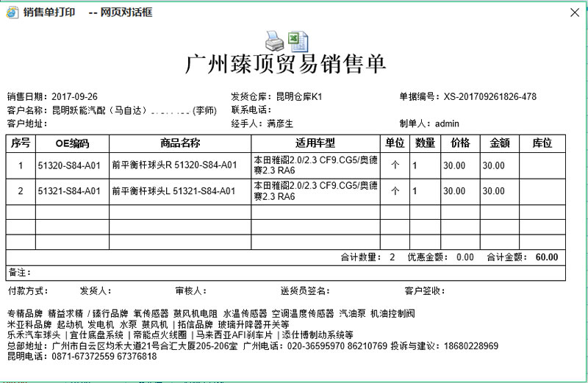Click the 库位 column header
This screenshot has width=588, height=383.
542,143
